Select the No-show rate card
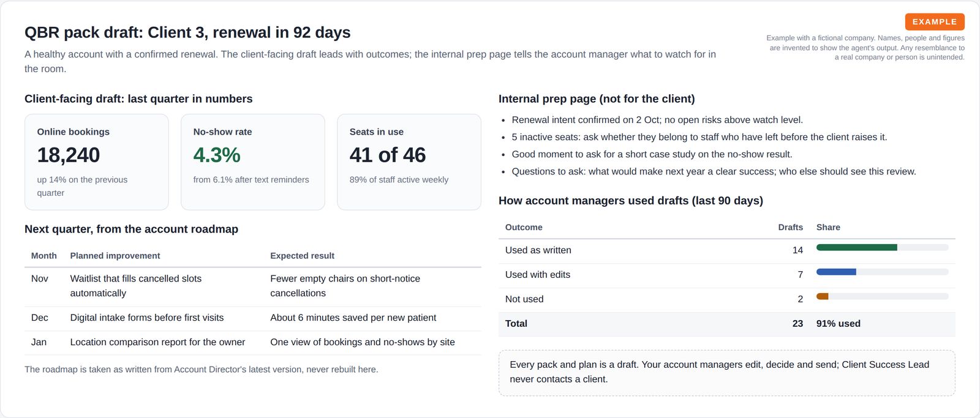The image size is (980, 418). coord(253,162)
